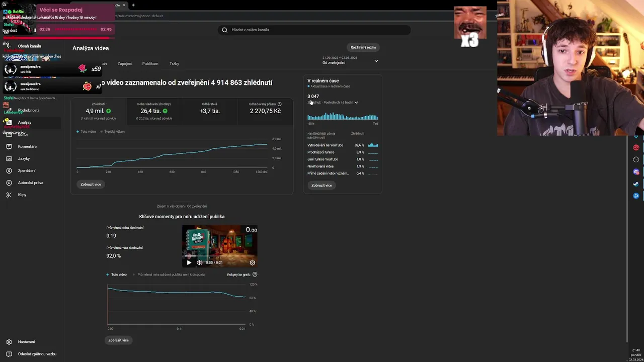644x362 pixels.
Task: Click the Toto video legend above views chart
Action: 86,132
